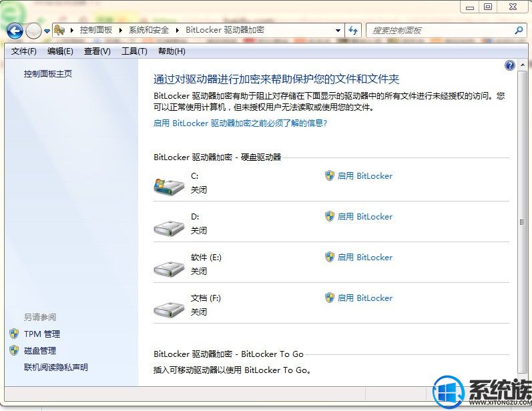Image resolution: width=532 pixels, height=411 pixels.
Task: Click the D: drive label text
Action: (195, 216)
